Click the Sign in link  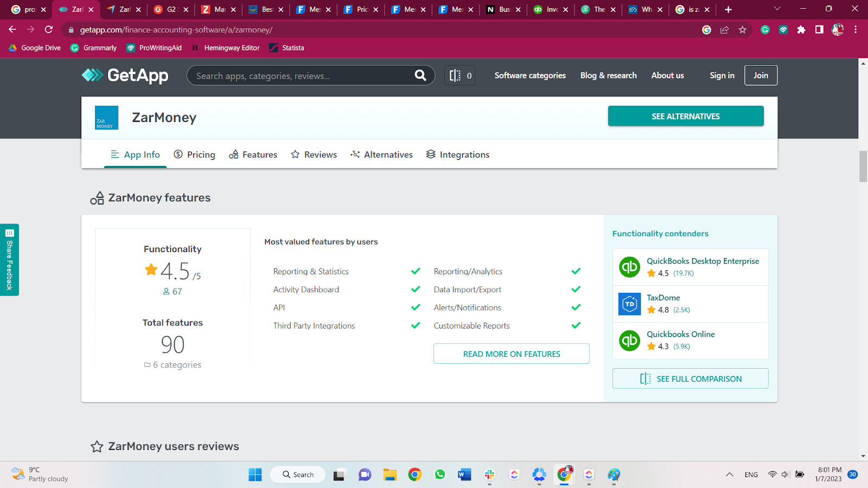[x=722, y=75]
